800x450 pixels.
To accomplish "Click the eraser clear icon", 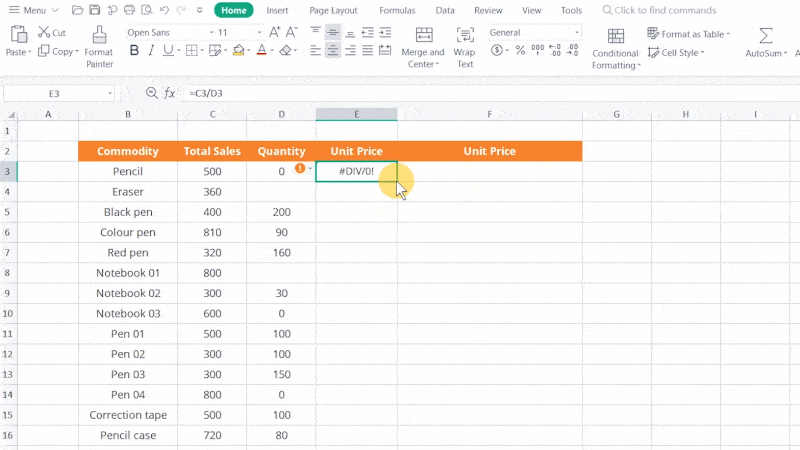I will 286,51.
